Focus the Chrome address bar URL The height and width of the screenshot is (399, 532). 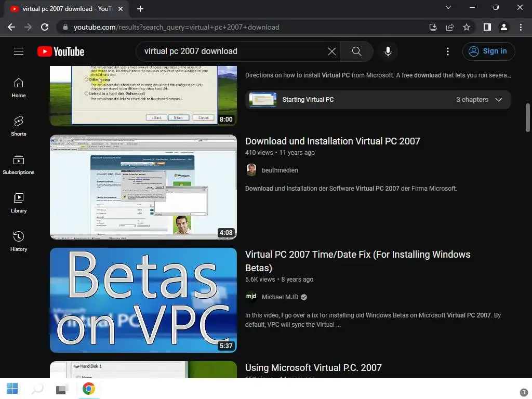pos(177,27)
